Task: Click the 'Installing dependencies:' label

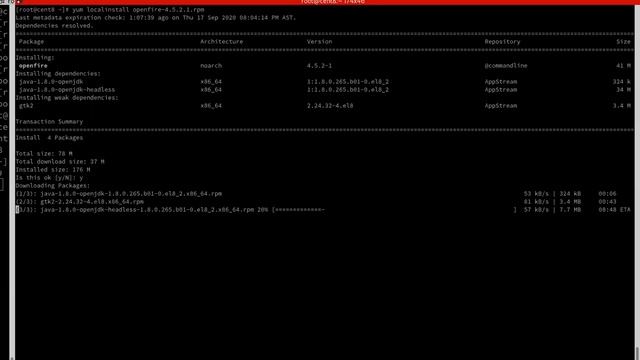Action: click(x=58, y=74)
